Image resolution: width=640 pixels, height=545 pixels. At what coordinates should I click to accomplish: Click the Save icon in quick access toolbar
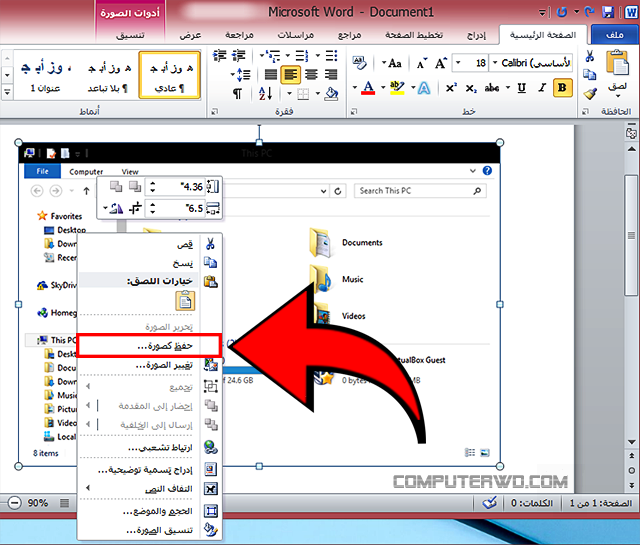pyautogui.click(x=608, y=12)
